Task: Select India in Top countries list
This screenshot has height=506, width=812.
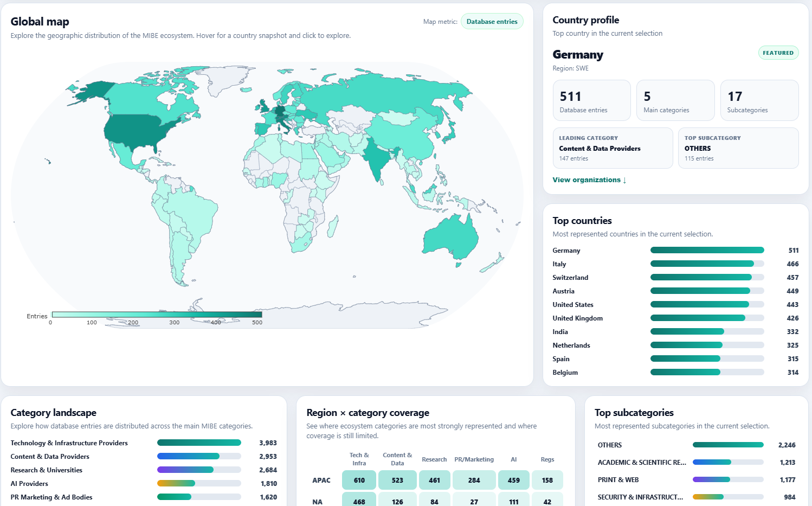Action: 675,331
